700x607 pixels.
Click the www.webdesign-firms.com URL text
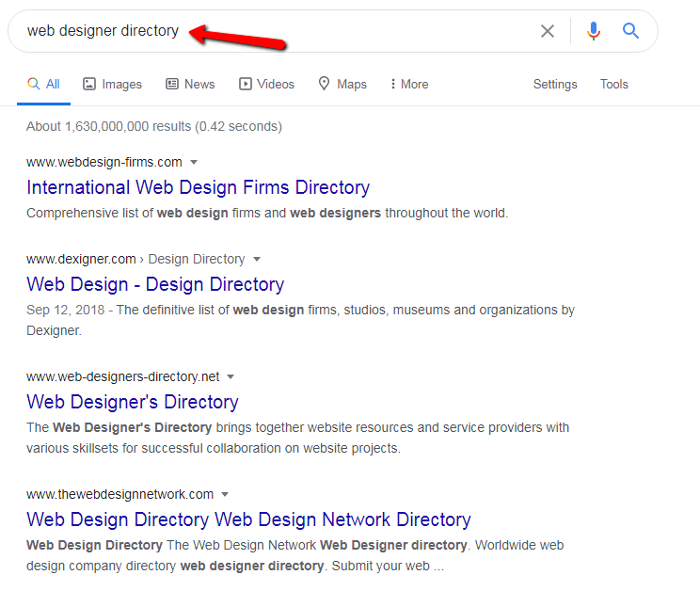point(104,162)
